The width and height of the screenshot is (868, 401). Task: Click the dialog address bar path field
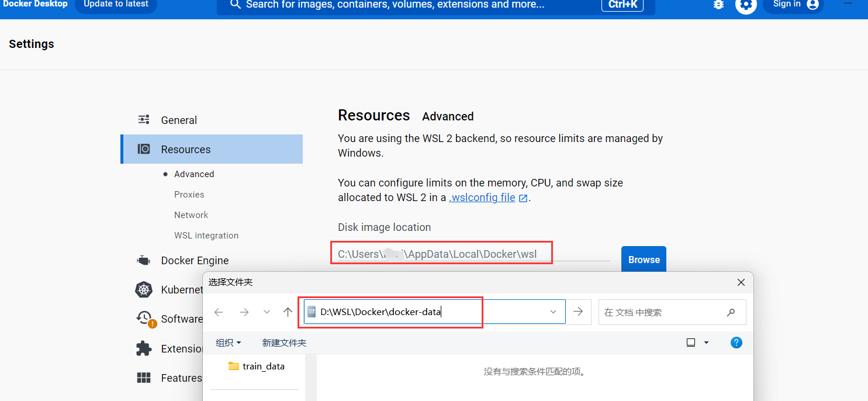(x=434, y=312)
